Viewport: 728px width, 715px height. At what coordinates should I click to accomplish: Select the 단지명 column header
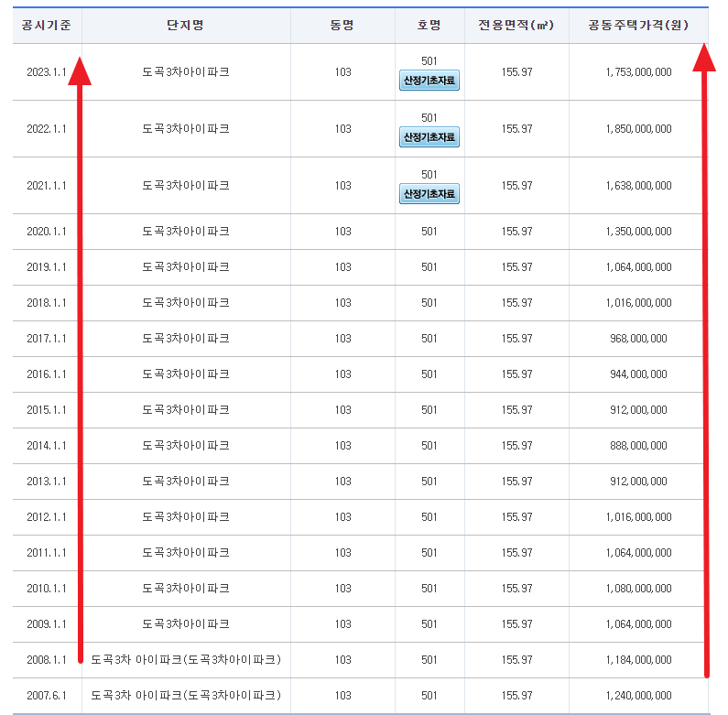click(x=185, y=25)
